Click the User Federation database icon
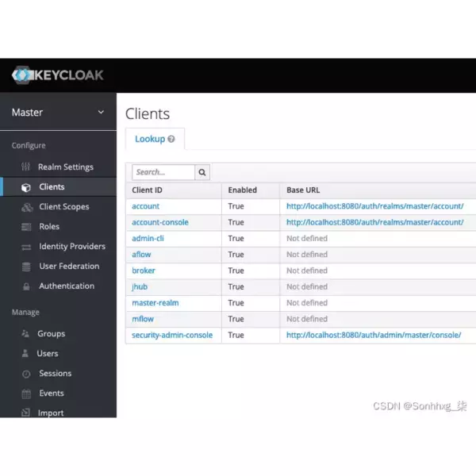476x476 pixels. pos(26,267)
